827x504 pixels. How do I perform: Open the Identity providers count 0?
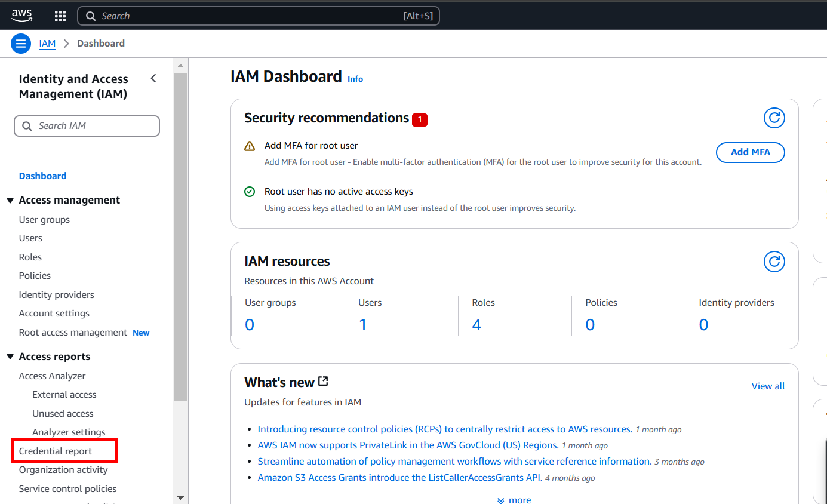point(703,325)
